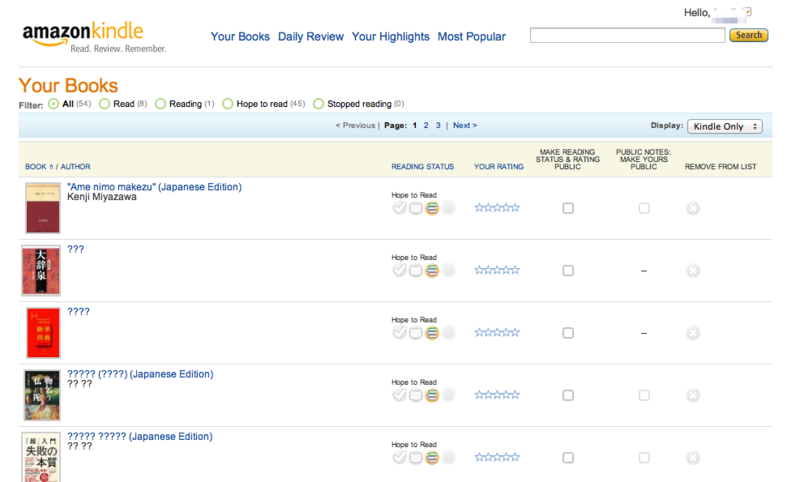Rate "Ame nimo makezu" five stars

(x=515, y=208)
